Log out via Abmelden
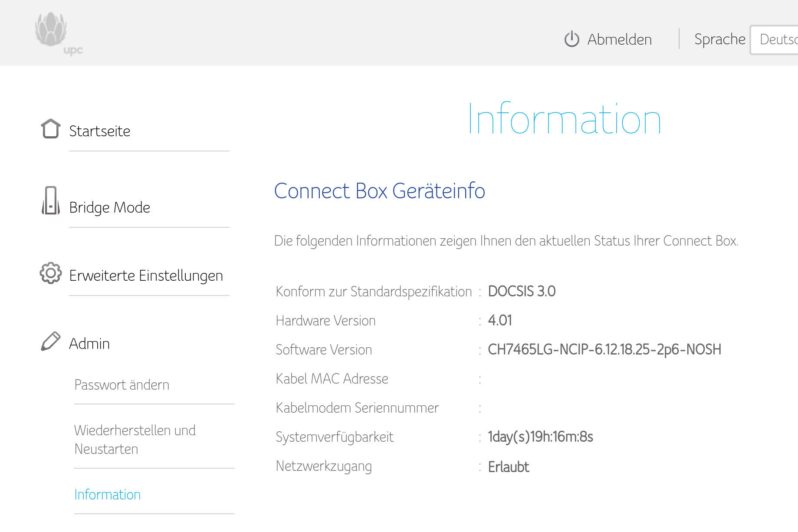This screenshot has width=798, height=532. pyautogui.click(x=620, y=39)
